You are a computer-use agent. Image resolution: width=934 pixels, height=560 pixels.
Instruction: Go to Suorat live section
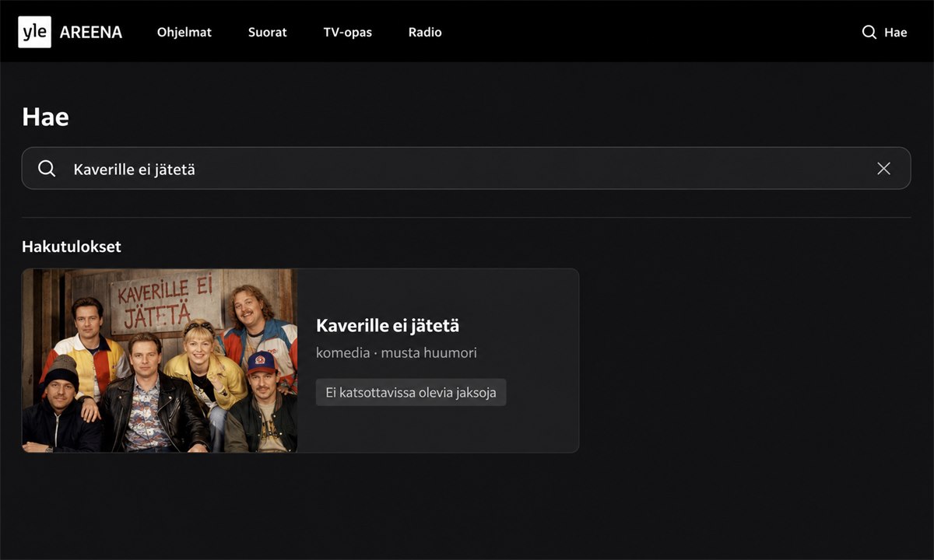coord(268,33)
